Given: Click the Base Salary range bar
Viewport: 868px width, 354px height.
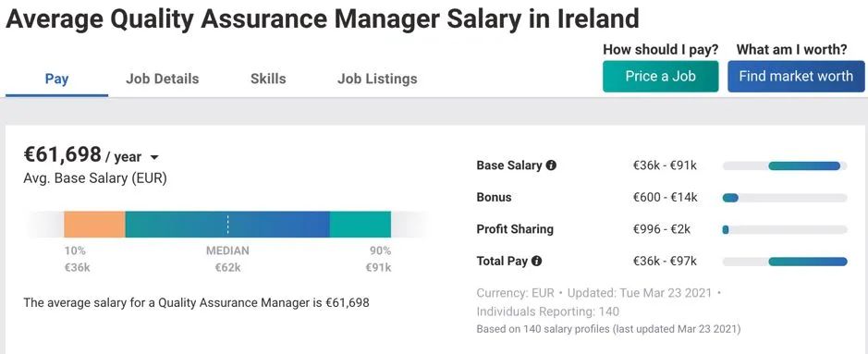Looking at the screenshot, I should coord(785,166).
